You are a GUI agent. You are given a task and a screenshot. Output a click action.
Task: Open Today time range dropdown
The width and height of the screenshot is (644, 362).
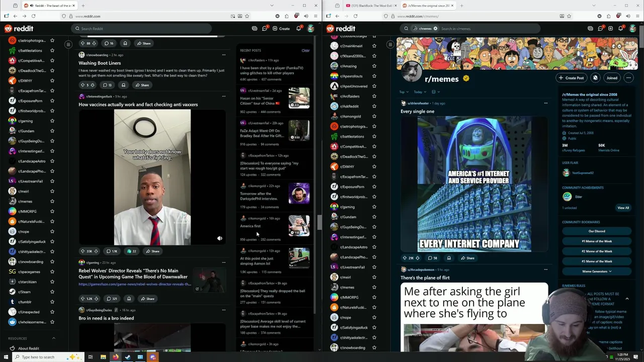420,92
